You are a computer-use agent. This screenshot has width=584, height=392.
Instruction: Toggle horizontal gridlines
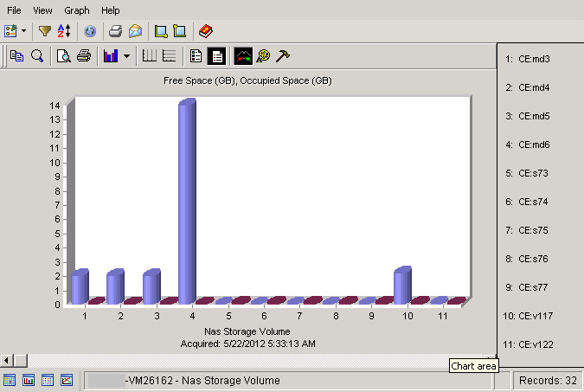click(x=169, y=56)
